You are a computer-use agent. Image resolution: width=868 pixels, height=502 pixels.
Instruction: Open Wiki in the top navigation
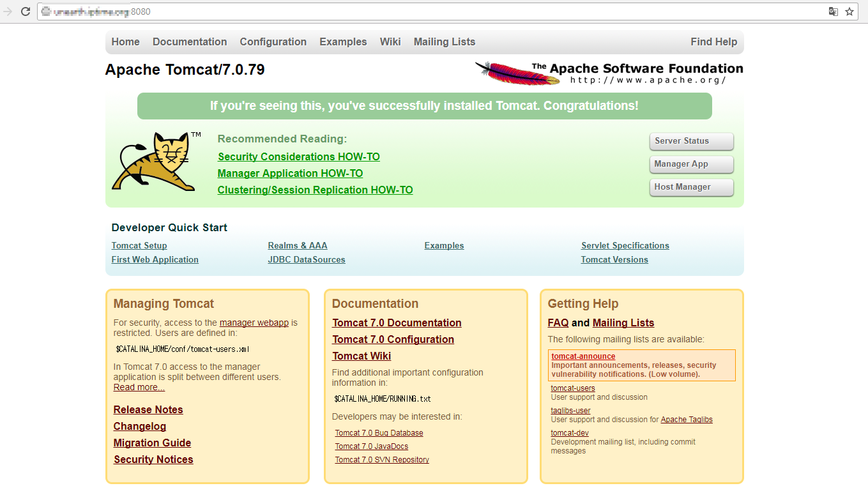pyautogui.click(x=390, y=42)
